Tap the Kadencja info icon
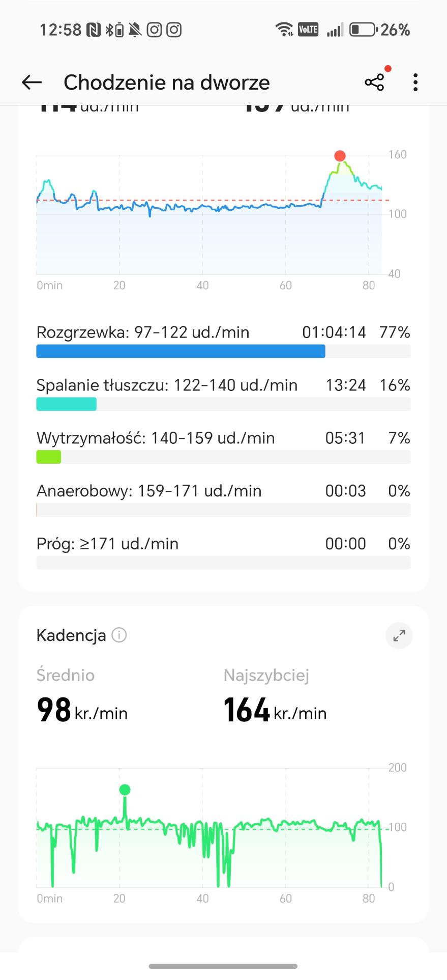This screenshot has width=447, height=980. click(119, 635)
